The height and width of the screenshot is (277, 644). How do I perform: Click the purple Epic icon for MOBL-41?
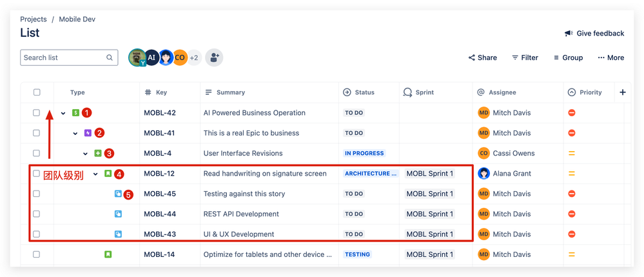pos(88,133)
